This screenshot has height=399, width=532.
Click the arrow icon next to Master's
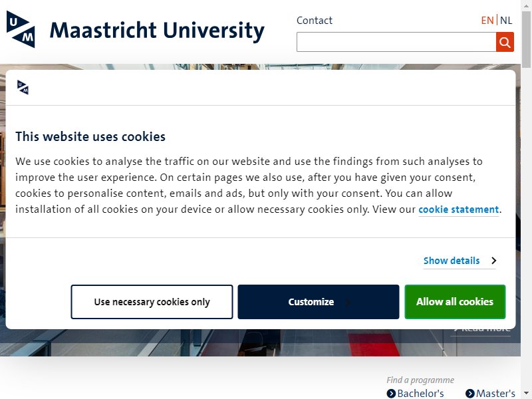coord(470,394)
